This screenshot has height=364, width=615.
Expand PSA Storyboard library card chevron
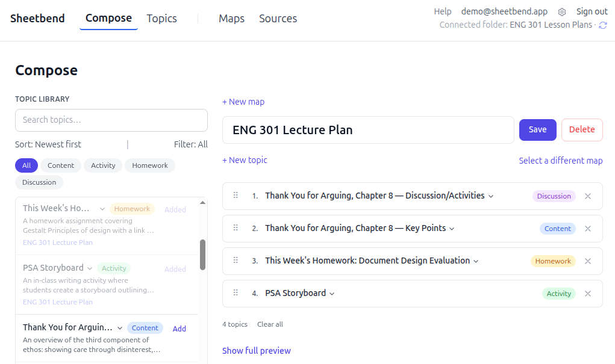pos(89,268)
